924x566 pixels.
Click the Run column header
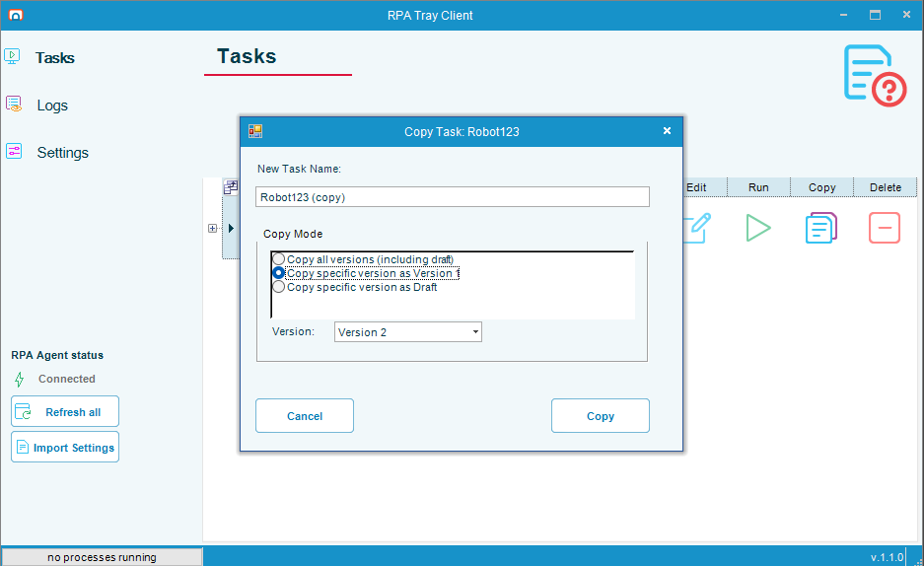(x=758, y=187)
